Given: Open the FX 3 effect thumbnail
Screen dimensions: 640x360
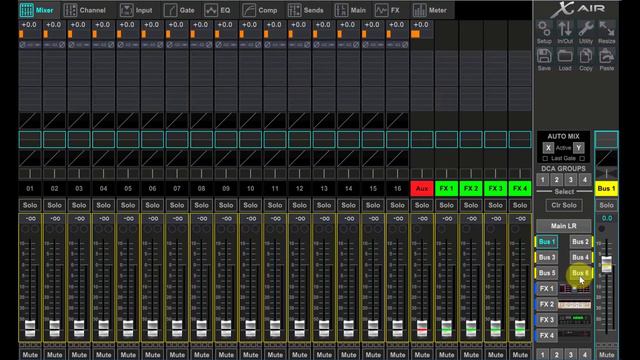Looking at the screenshot, I should pyautogui.click(x=574, y=320).
